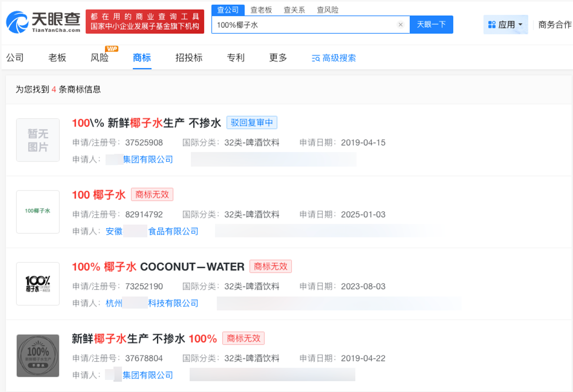Click the 安徽 food company applicant link

click(152, 231)
